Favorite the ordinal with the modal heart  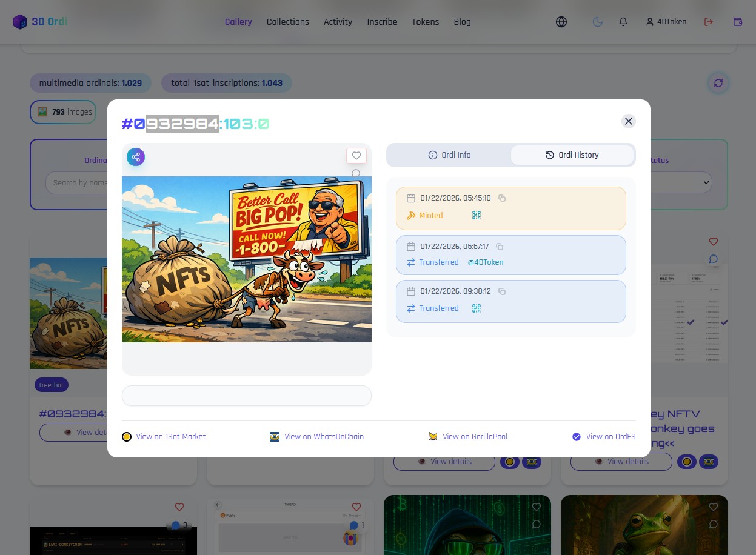[356, 156]
